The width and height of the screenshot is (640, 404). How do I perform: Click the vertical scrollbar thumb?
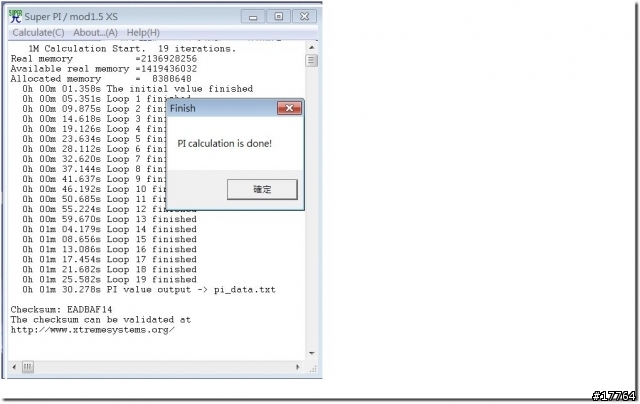tap(311, 61)
